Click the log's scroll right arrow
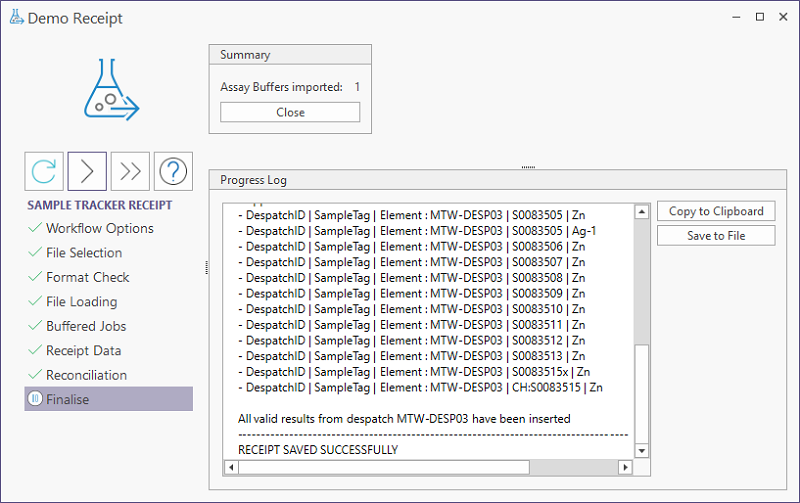Screen dimensions: 800x503 click(x=626, y=467)
